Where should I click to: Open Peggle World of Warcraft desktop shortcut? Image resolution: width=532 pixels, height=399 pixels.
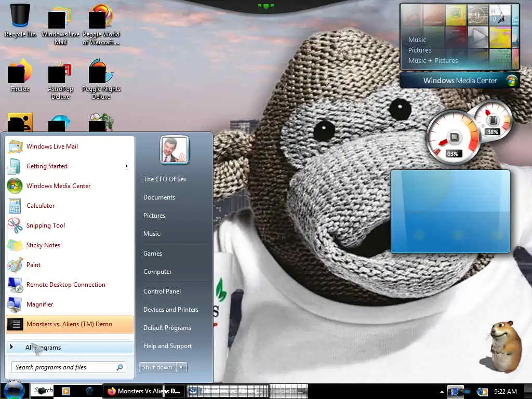pos(101,25)
